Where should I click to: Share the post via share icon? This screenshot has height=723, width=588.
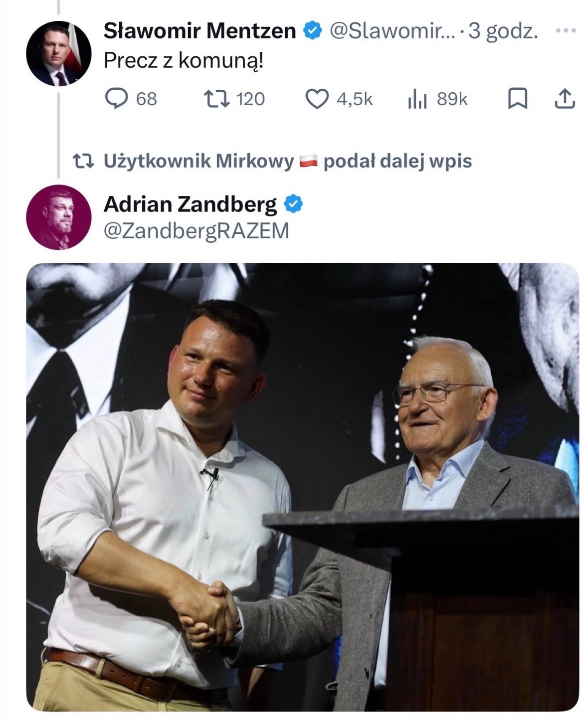pos(565,99)
